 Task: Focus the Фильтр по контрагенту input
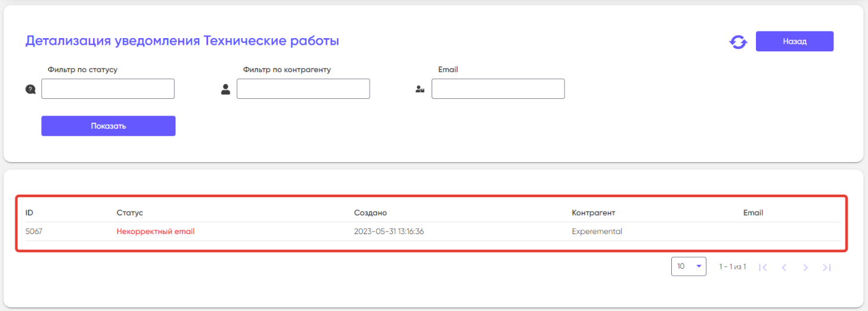(303, 89)
